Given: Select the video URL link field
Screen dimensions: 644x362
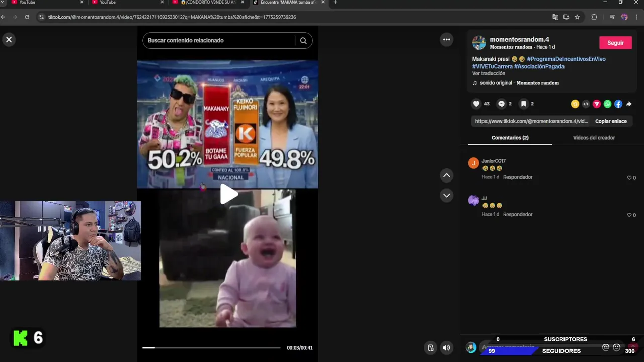Looking at the screenshot, I should coord(531,121).
